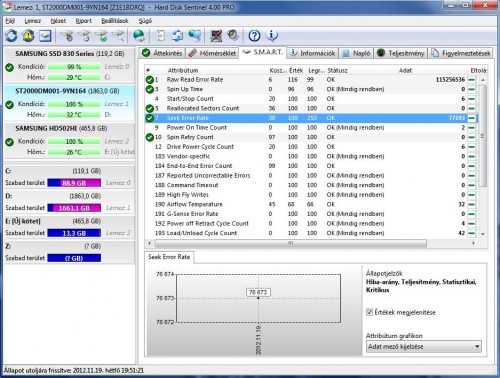
Task: Switch to the Hőmérséklet tab
Action: pos(212,53)
